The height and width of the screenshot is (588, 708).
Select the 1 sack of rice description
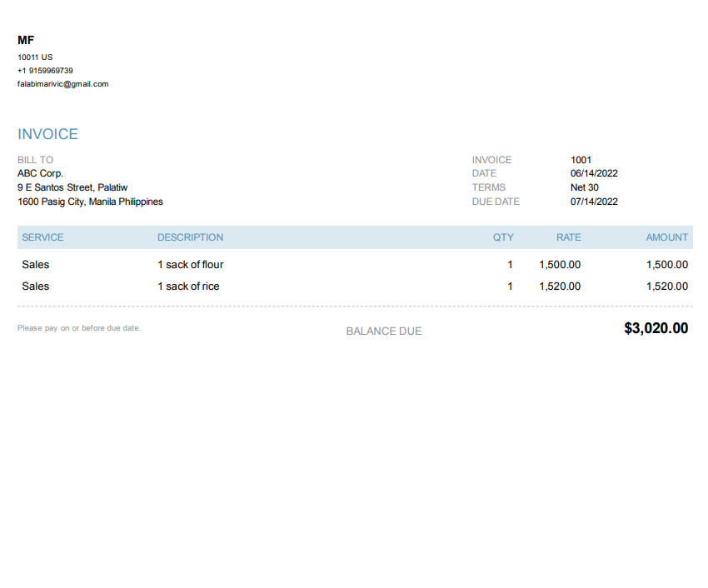pyautogui.click(x=188, y=287)
